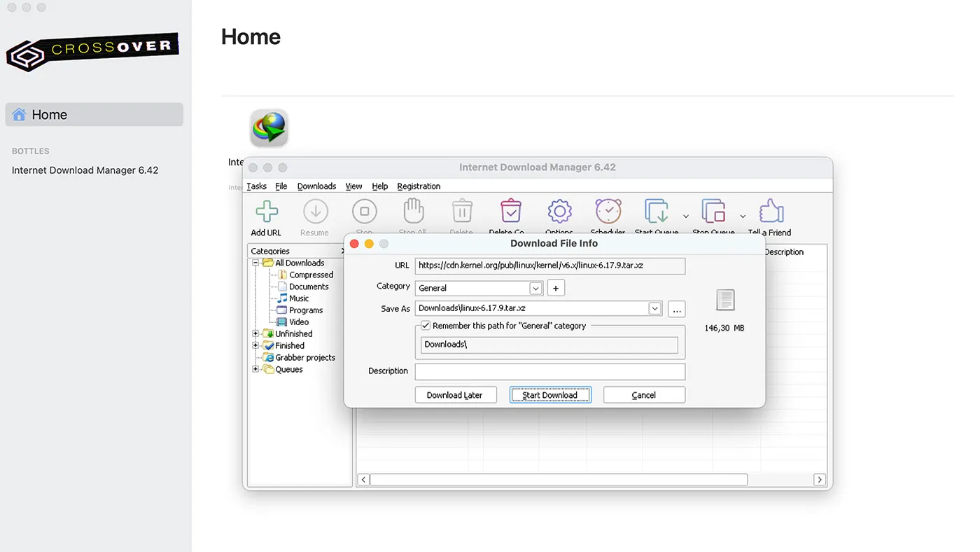Viewport: 980px width, 552px height.
Task: Open the IDM Options icon
Action: (559, 210)
